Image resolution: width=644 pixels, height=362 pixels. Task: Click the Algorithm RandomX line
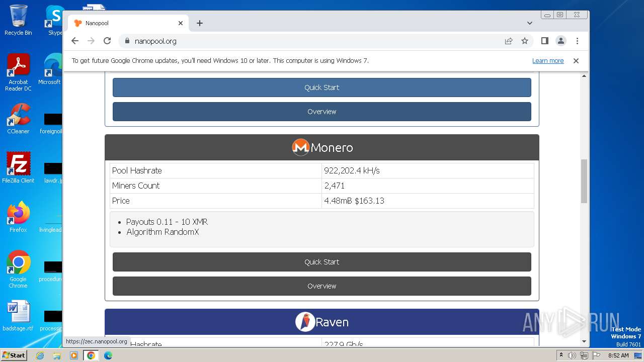163,232
